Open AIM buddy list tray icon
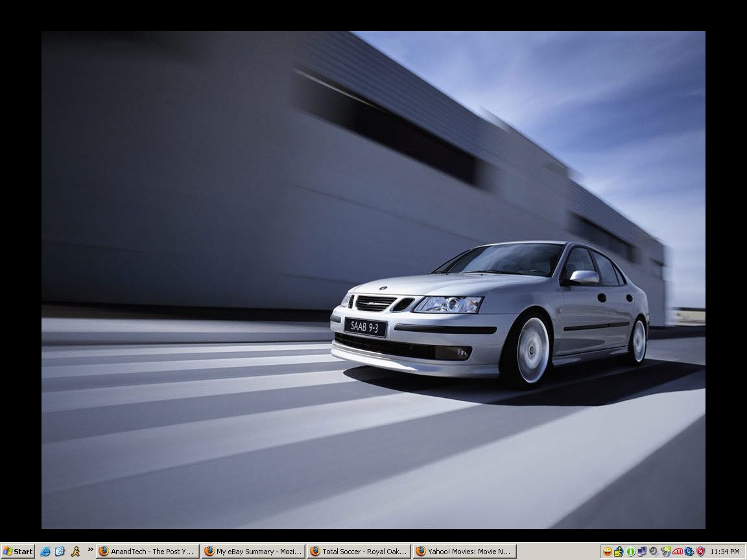The width and height of the screenshot is (747, 560). point(619,552)
